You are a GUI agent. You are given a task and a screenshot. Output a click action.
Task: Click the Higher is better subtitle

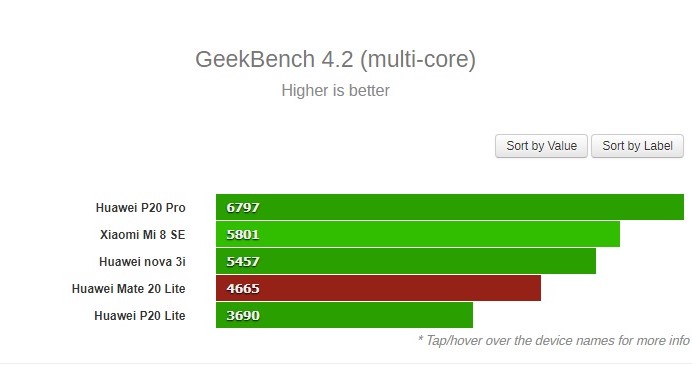pos(335,90)
